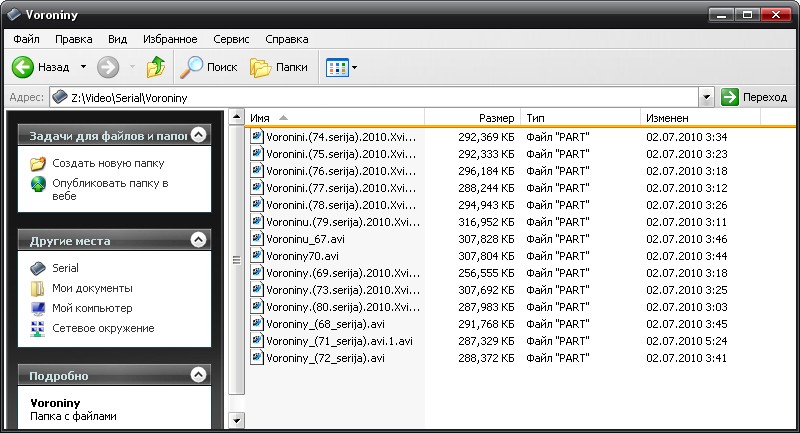This screenshot has width=800, height=433.
Task: Open the Сервис menu
Action: click(x=231, y=39)
